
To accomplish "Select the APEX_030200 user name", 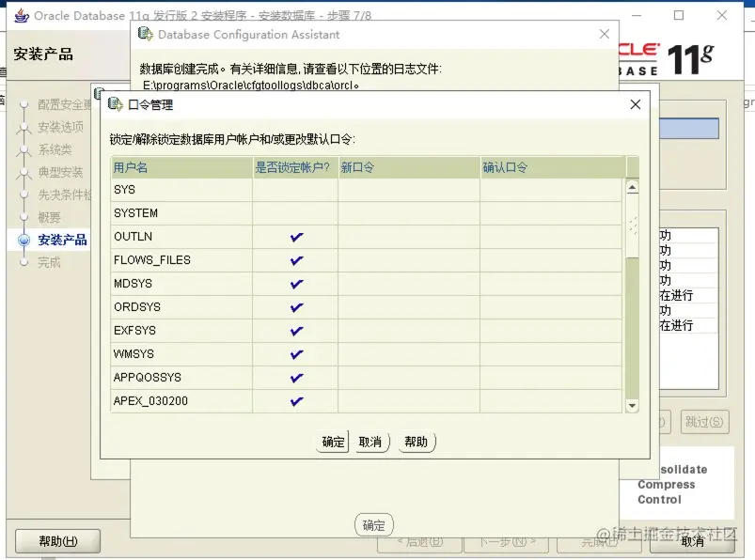I will [x=150, y=401].
